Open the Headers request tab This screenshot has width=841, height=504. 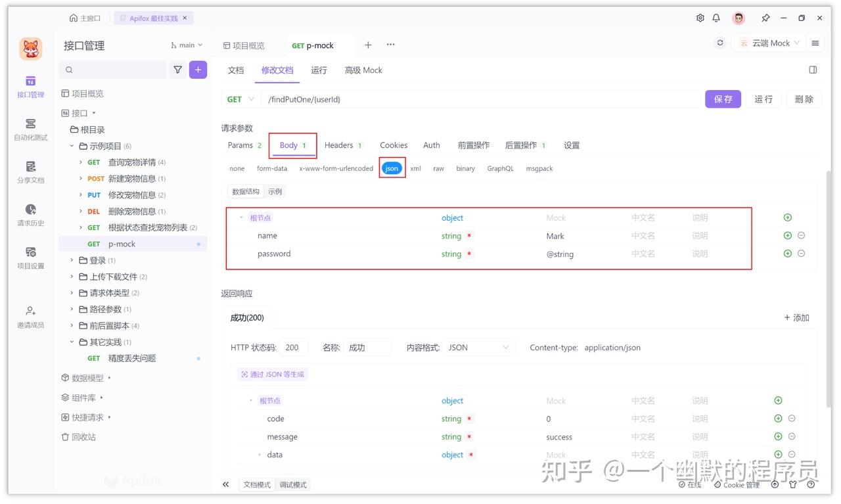[x=344, y=145]
